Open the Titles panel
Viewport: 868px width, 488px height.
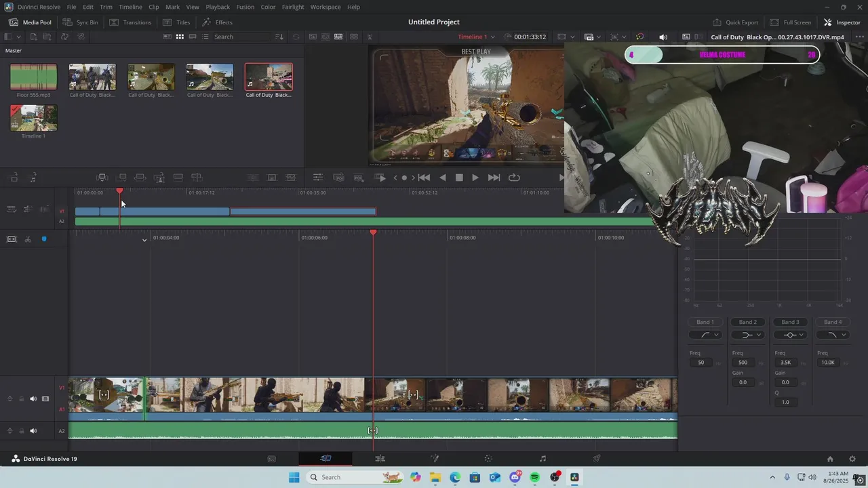(176, 22)
